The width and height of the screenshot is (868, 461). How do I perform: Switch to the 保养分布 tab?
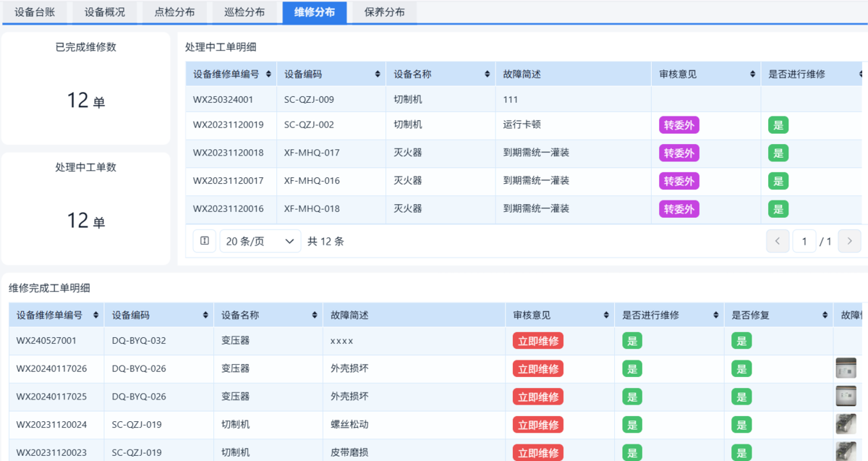click(x=383, y=12)
